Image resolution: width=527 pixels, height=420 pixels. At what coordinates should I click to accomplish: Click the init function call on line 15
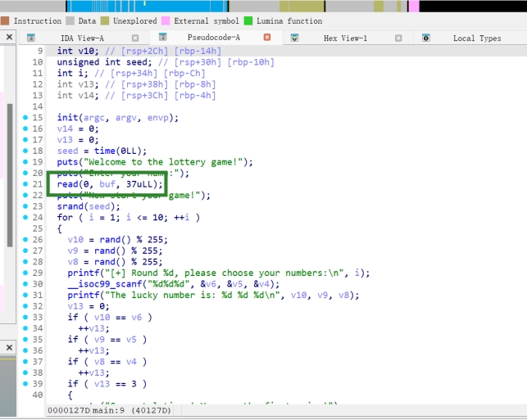(x=67, y=118)
